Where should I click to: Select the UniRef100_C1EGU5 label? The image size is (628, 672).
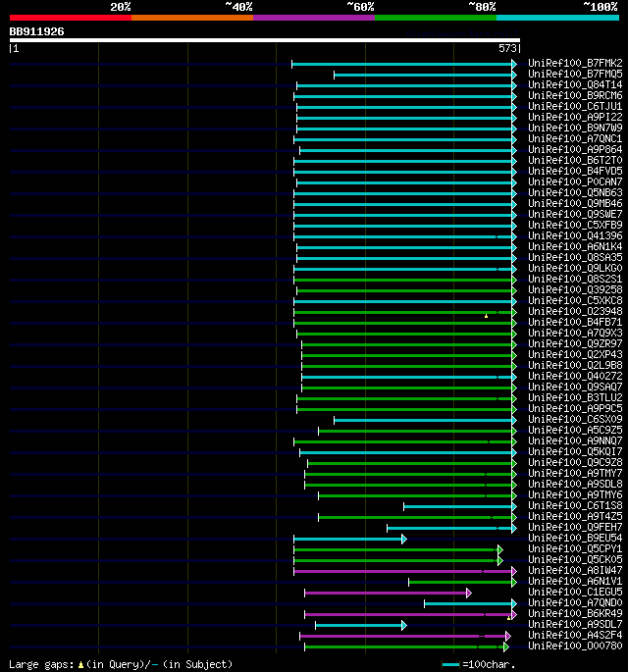click(x=575, y=592)
